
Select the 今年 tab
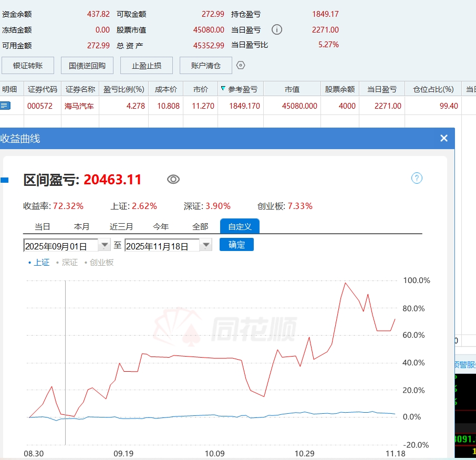161,226
